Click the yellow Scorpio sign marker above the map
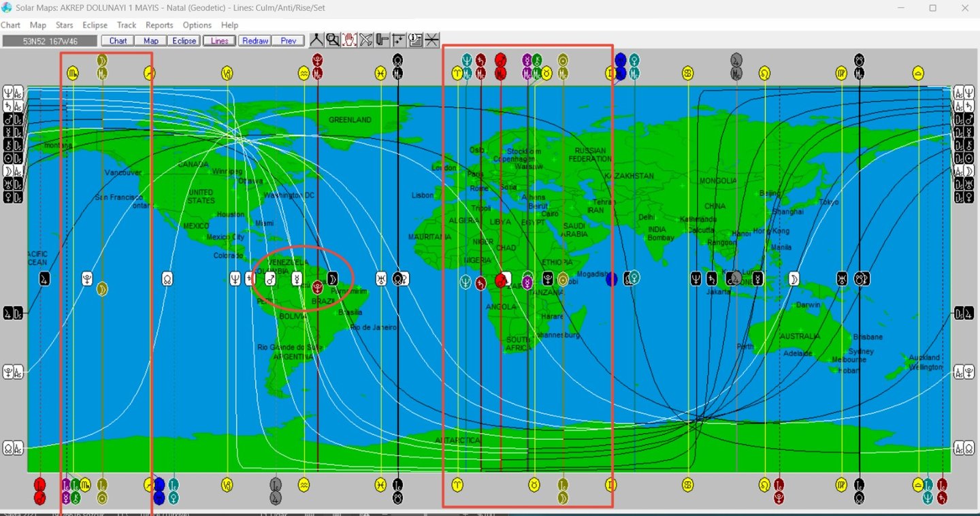The image size is (980, 516). point(73,74)
